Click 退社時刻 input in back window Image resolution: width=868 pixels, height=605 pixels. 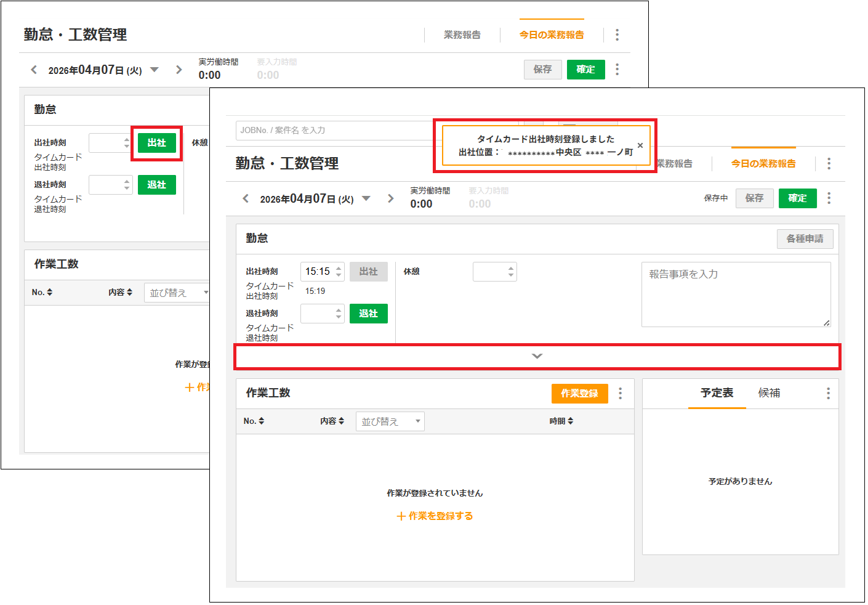110,185
